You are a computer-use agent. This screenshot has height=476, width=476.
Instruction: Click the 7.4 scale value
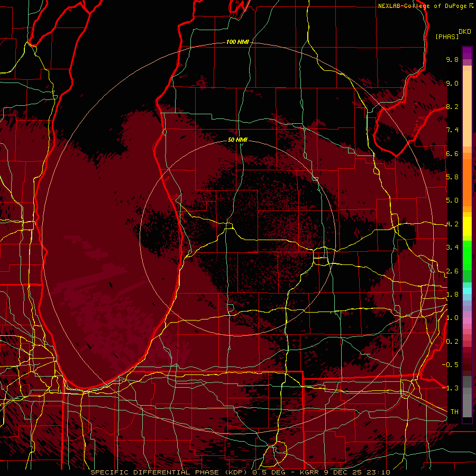point(452,130)
